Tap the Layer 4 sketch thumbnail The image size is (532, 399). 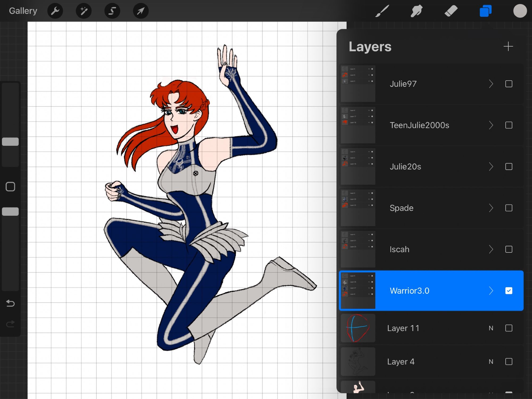pos(358,361)
